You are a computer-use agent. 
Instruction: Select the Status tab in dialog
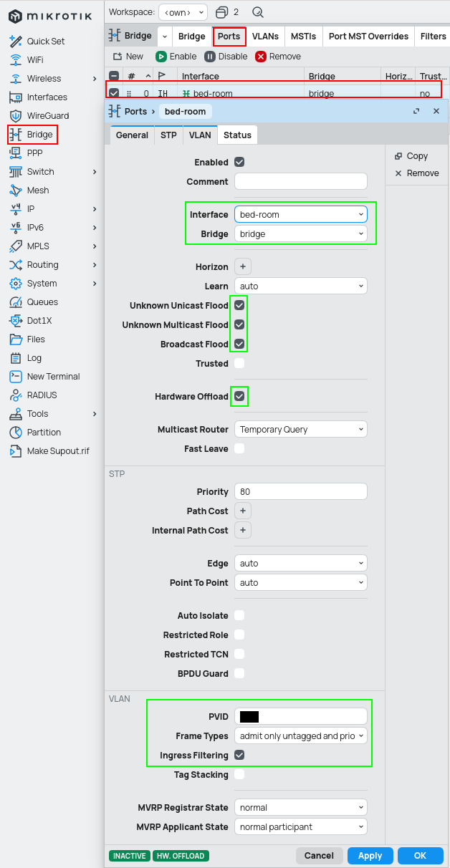237,135
